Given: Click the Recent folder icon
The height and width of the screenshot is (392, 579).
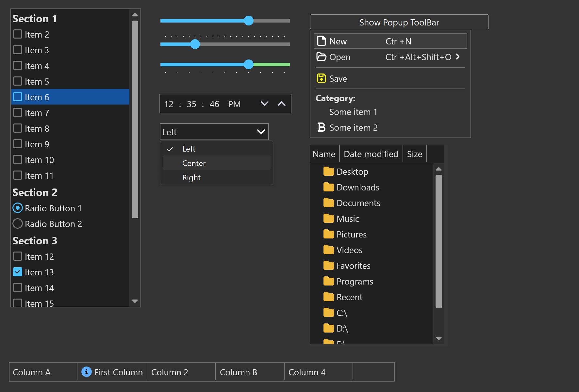Looking at the screenshot, I should point(329,297).
